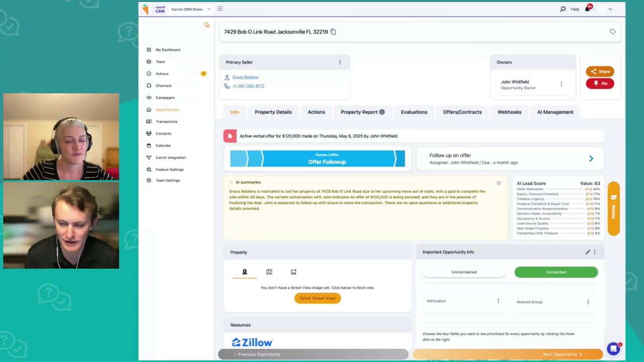The image size is (644, 362).
Task: Open Important Opportunity Info three-dot menu
Action: [595, 252]
